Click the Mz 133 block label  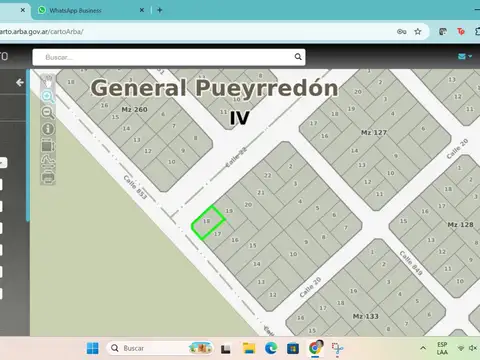point(366,316)
